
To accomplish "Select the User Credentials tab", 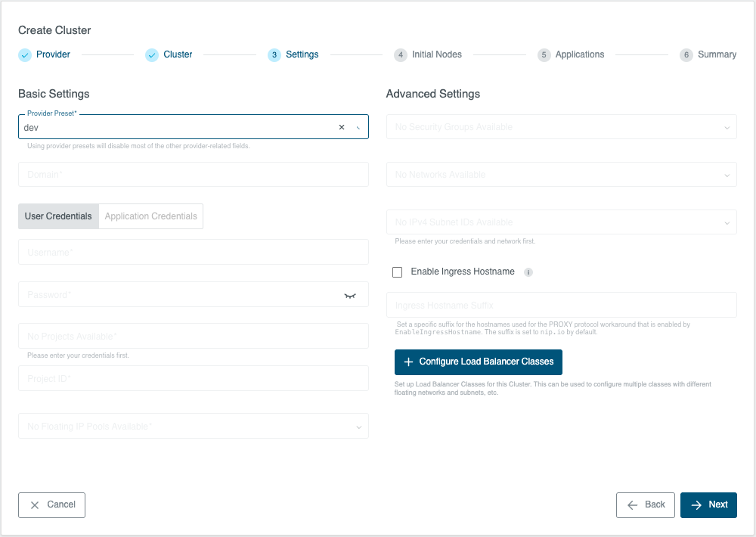I will click(58, 216).
